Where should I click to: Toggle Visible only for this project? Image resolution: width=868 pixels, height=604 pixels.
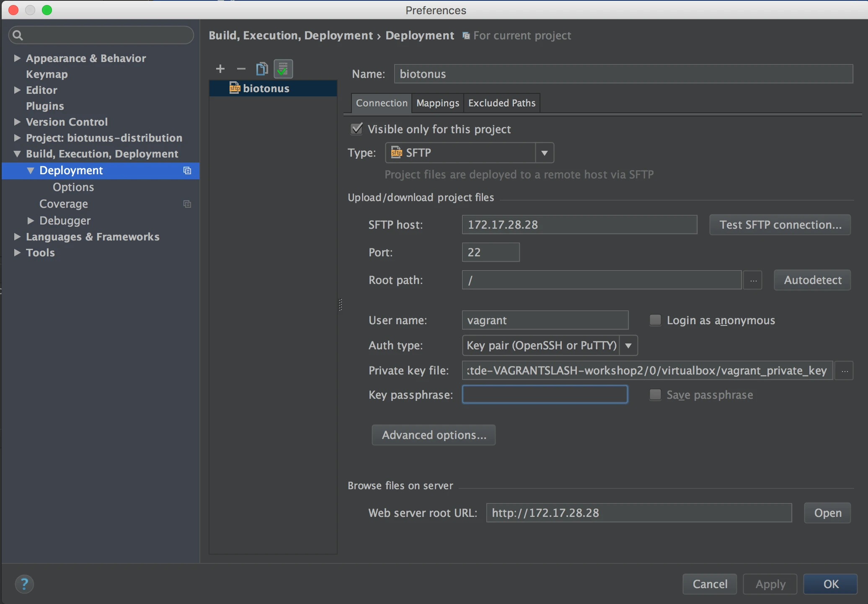pyautogui.click(x=356, y=129)
